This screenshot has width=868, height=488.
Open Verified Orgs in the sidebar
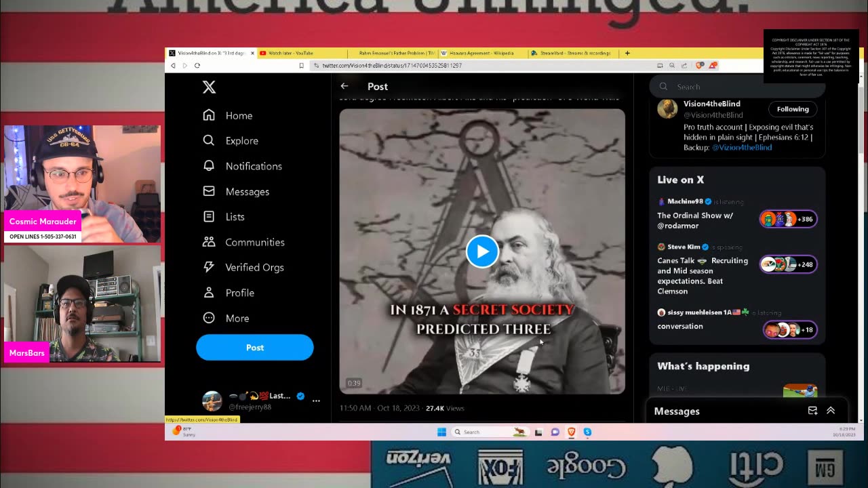(x=243, y=267)
